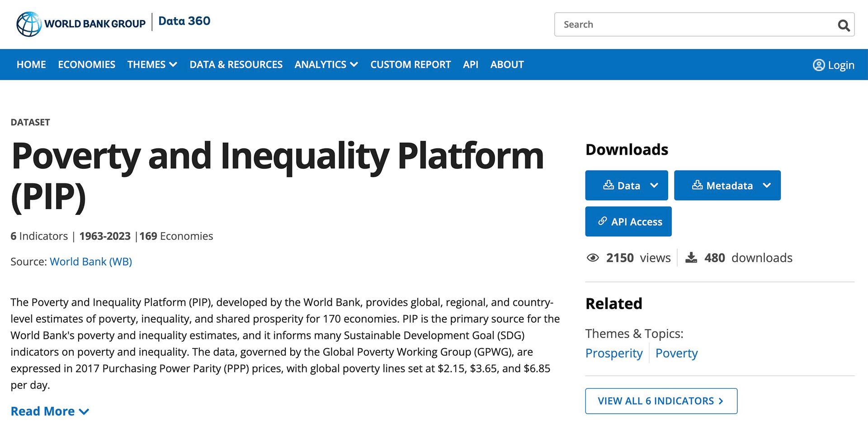The width and height of the screenshot is (868, 439).
Task: Click the 6 Indicators text
Action: (39, 236)
